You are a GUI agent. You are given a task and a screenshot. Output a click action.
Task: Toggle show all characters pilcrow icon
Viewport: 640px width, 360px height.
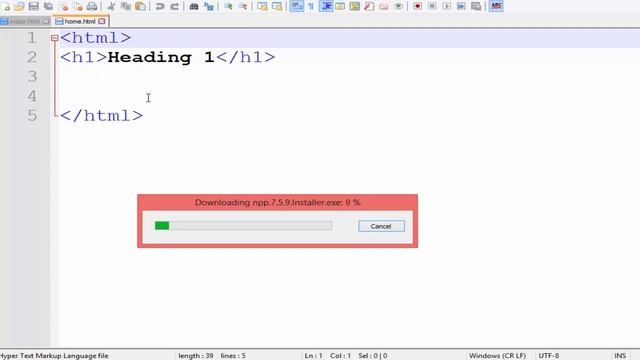[x=311, y=6]
